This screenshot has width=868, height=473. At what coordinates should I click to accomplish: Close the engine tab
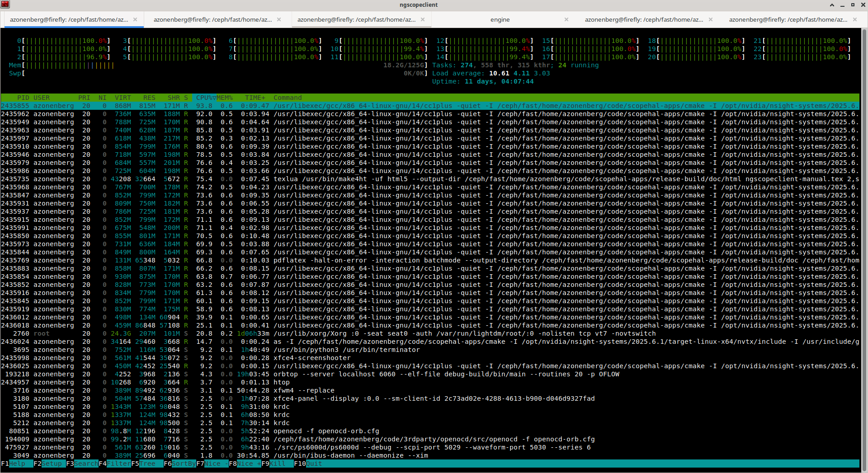point(566,19)
